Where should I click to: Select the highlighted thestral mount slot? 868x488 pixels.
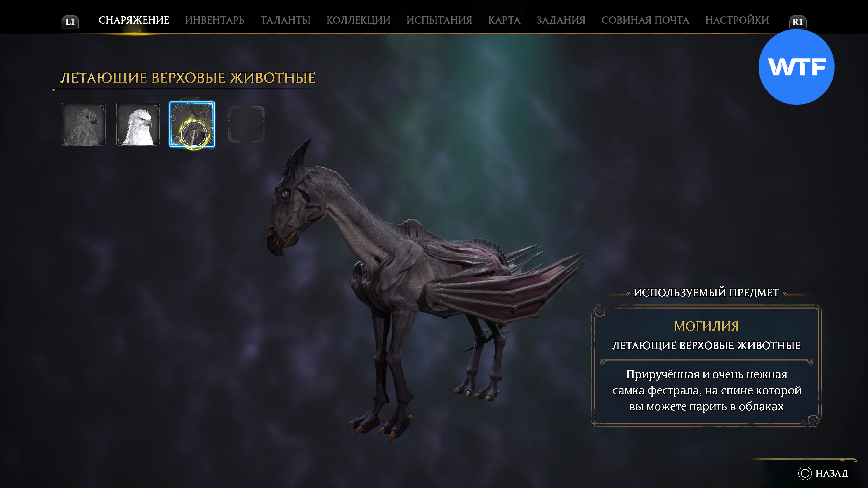[192, 124]
